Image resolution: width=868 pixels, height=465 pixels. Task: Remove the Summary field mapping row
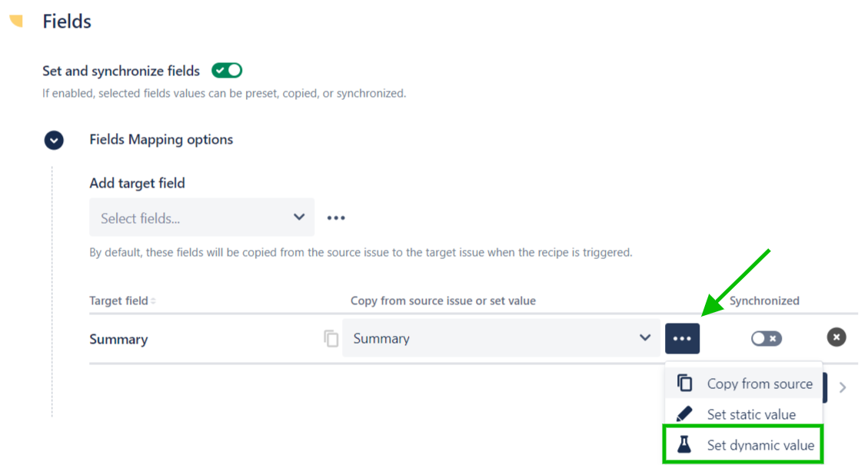836,337
